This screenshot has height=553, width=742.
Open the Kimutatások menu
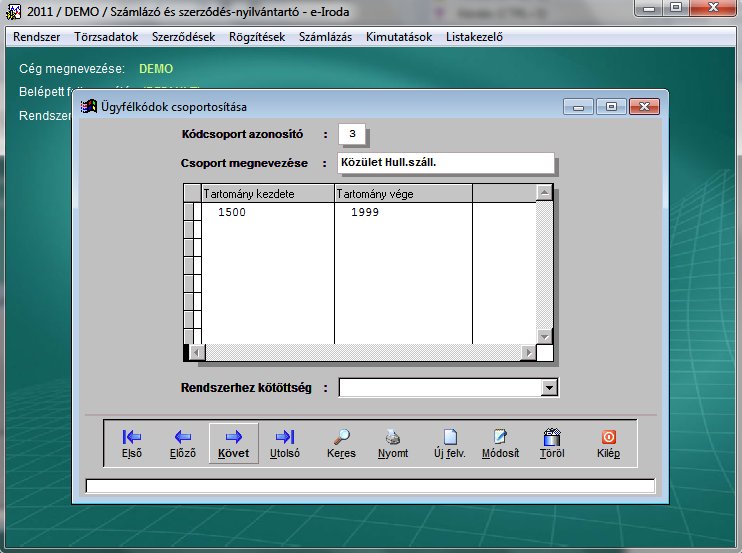[x=399, y=37]
